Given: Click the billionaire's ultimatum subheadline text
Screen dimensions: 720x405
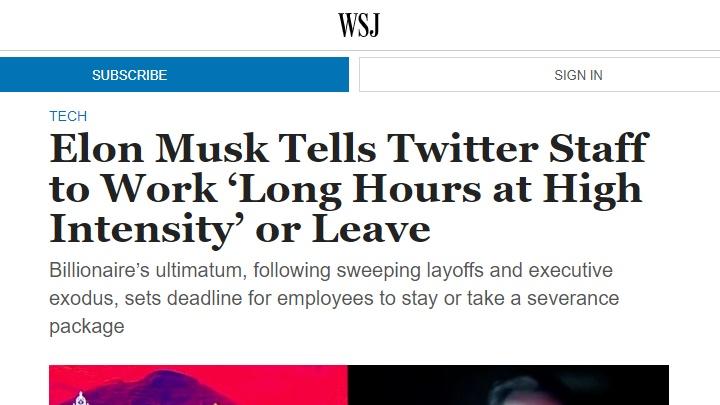Looking at the screenshot, I should pos(334,299).
